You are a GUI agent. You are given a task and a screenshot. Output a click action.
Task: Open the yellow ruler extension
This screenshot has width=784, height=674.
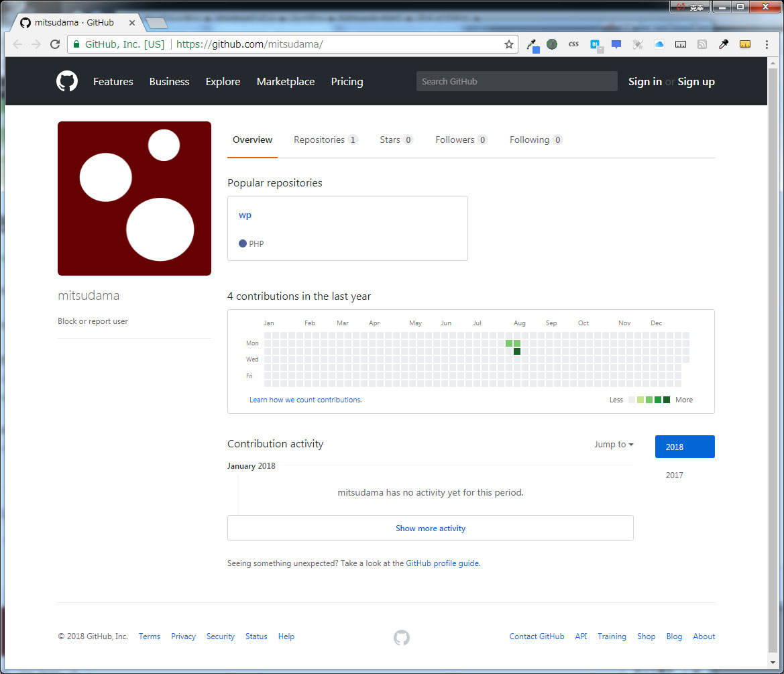click(x=745, y=44)
